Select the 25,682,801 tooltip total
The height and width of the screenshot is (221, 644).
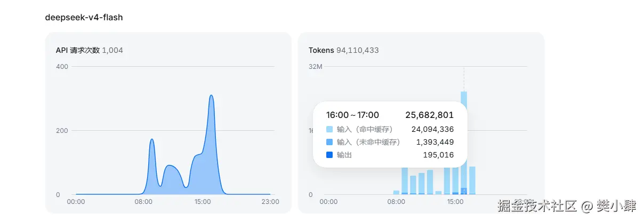click(430, 115)
